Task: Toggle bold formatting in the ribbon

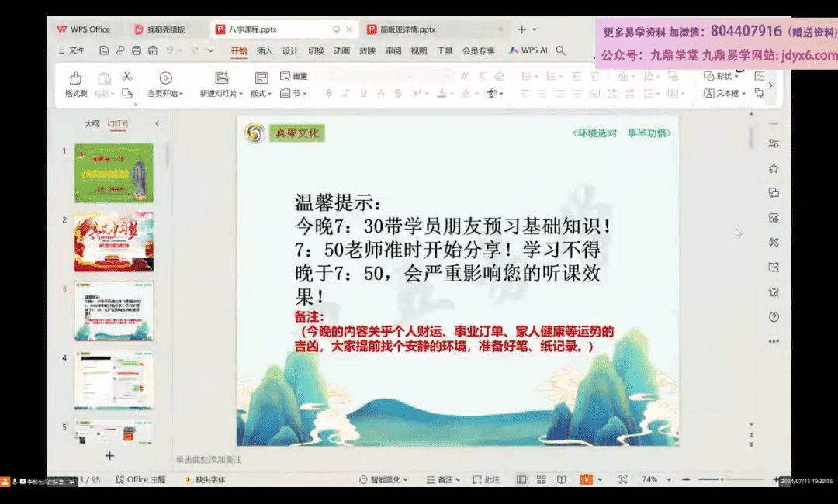Action: click(x=328, y=93)
